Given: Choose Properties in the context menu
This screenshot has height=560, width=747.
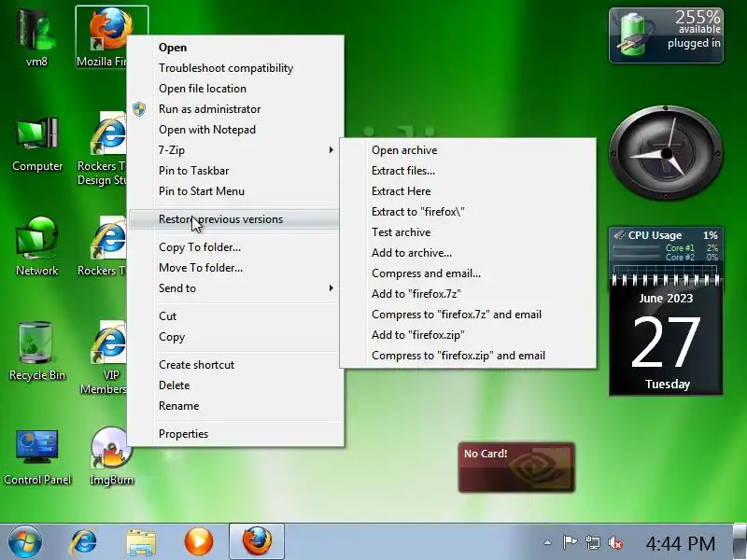Looking at the screenshot, I should coord(236,434).
